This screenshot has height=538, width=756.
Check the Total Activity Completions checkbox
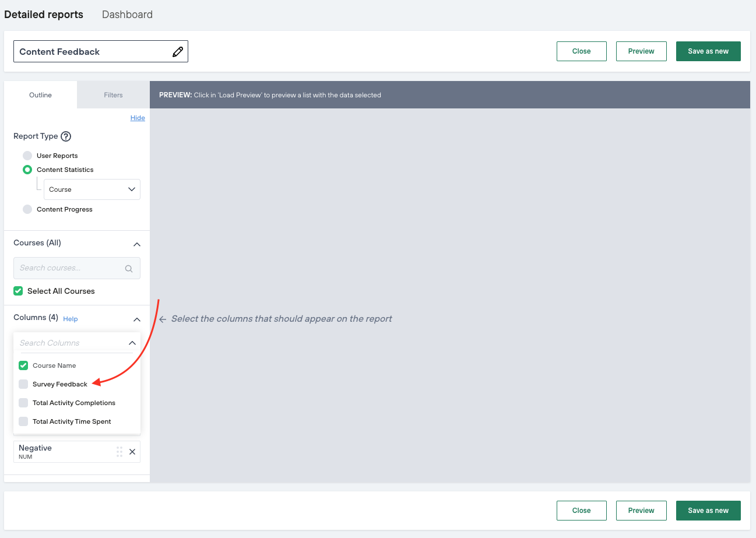click(x=23, y=403)
